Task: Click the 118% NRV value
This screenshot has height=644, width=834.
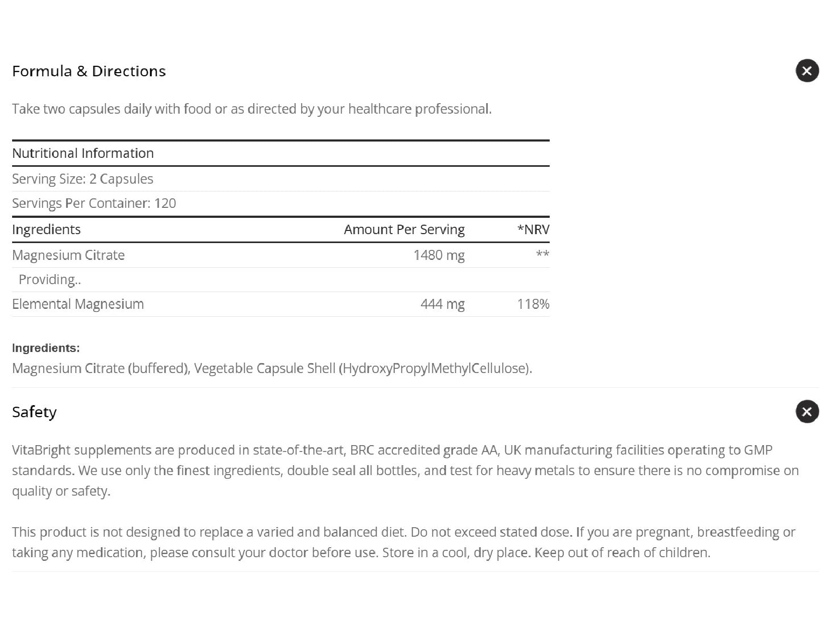Action: click(x=533, y=304)
